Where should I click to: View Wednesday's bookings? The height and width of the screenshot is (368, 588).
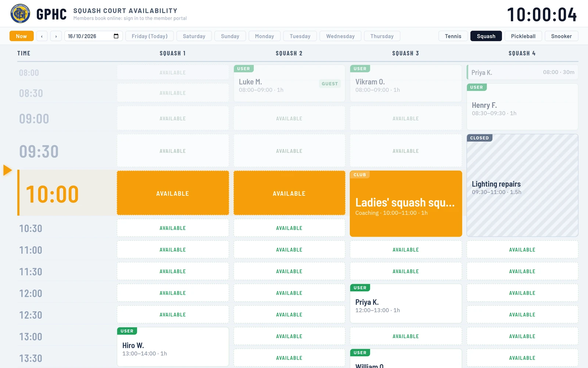click(340, 36)
